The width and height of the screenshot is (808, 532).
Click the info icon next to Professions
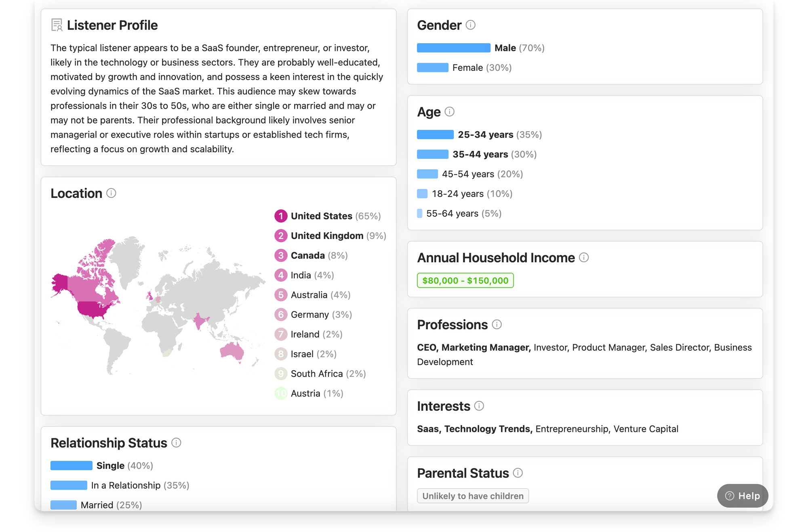click(x=497, y=324)
